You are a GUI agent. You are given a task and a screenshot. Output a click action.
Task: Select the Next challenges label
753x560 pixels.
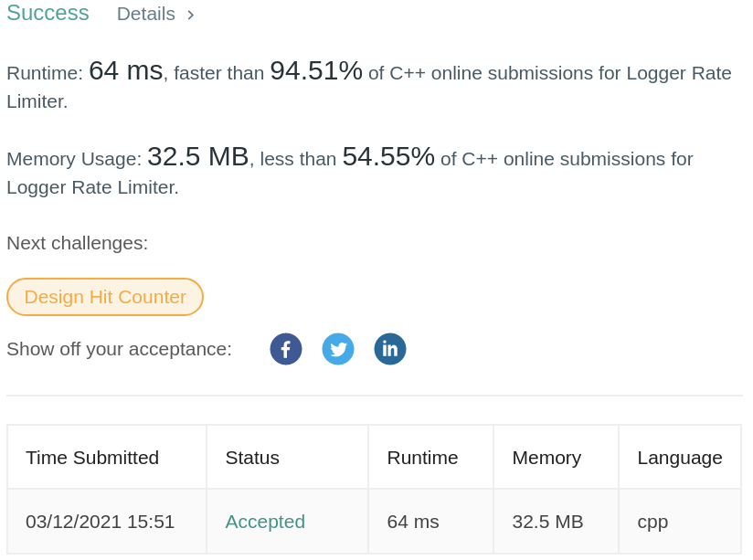[x=78, y=244]
